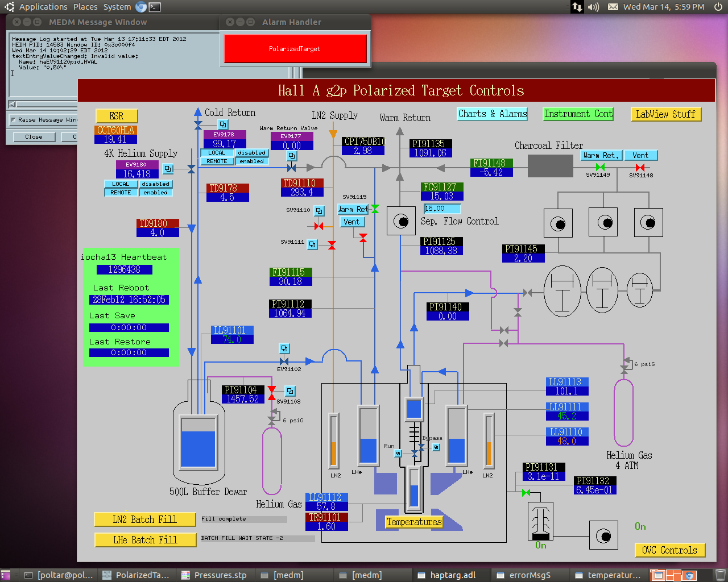This screenshot has width=728, height=582.
Task: Click EV91102 blue valve symbol
Action: [284, 361]
